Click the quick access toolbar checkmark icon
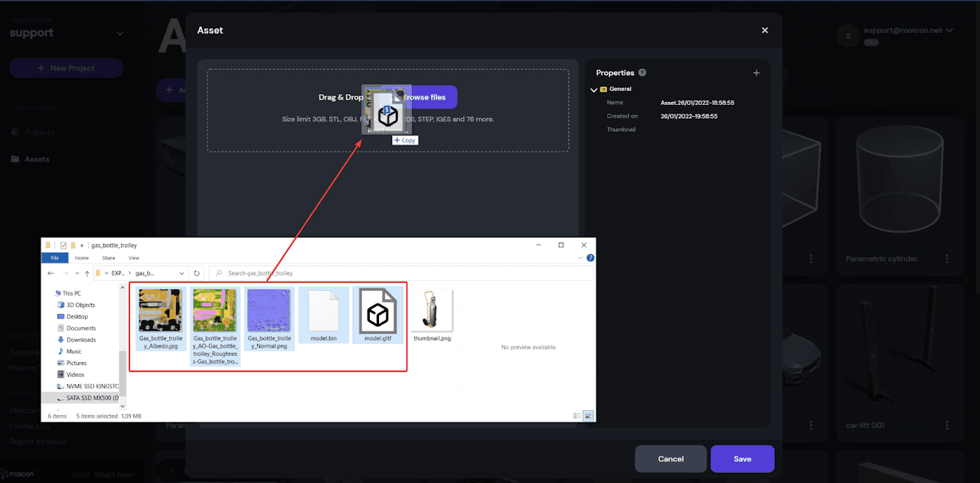Image resolution: width=980 pixels, height=483 pixels. point(63,245)
